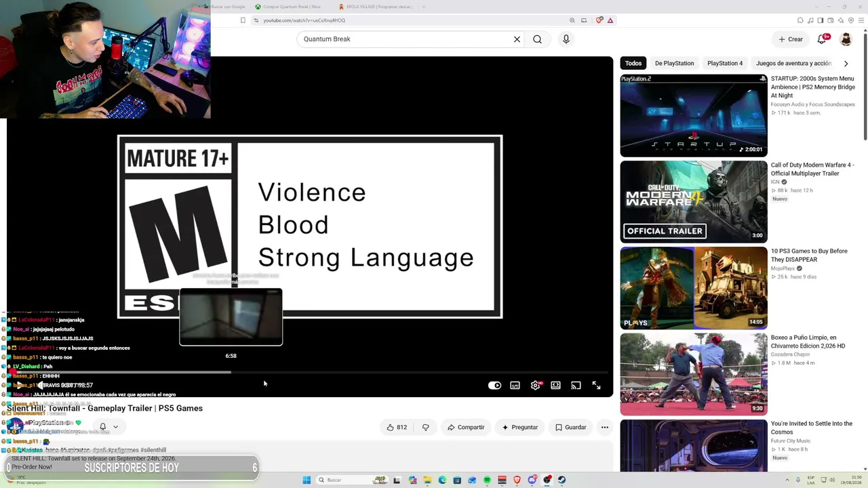The image size is (868, 488).
Task: Toggle autoplay switch in player
Action: point(495,386)
